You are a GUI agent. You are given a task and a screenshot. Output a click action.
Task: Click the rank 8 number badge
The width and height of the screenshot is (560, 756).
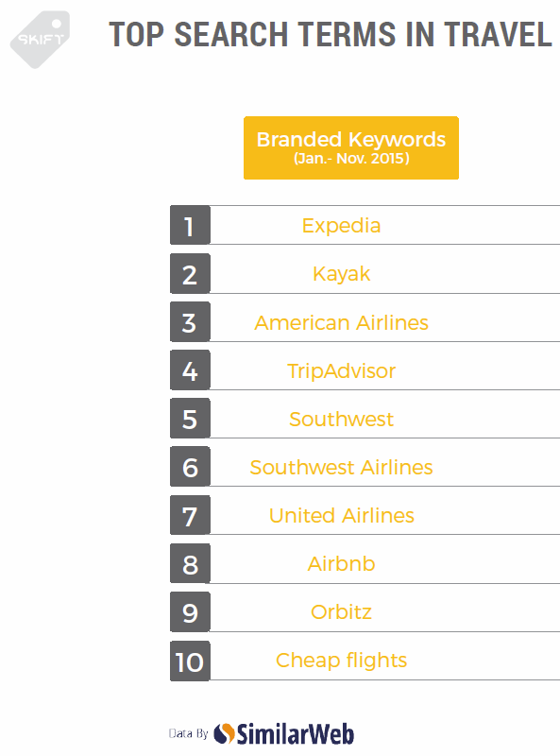[x=190, y=563]
